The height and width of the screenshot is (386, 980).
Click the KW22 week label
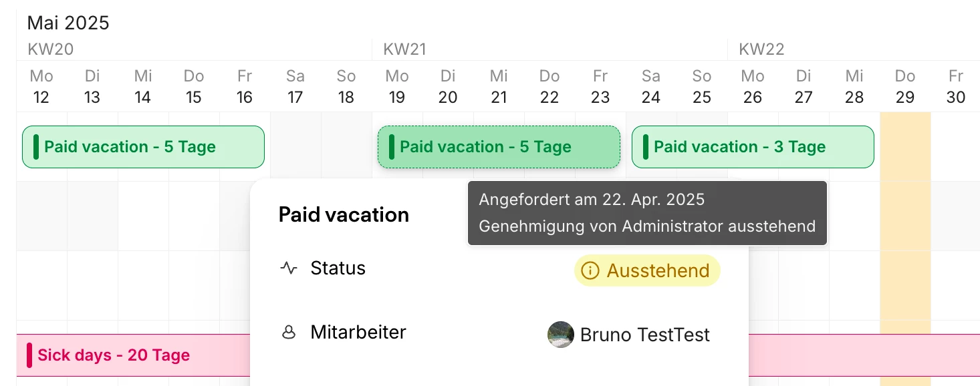click(x=761, y=49)
